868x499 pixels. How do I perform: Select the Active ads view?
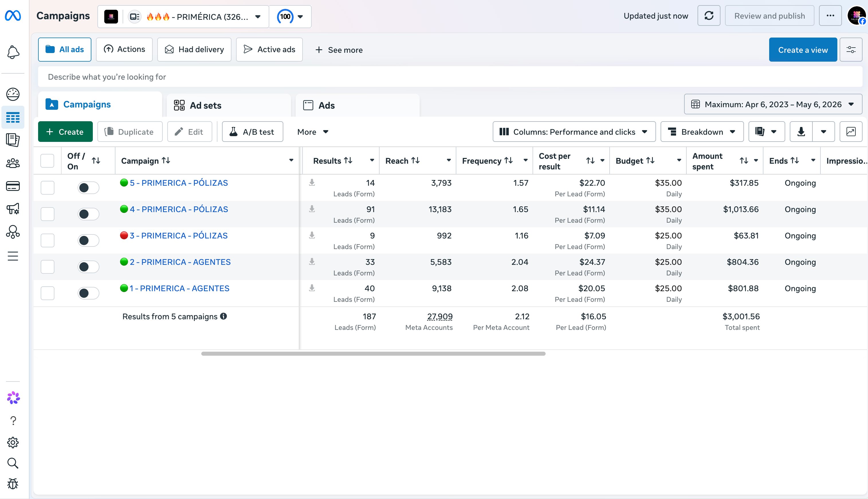pos(269,49)
